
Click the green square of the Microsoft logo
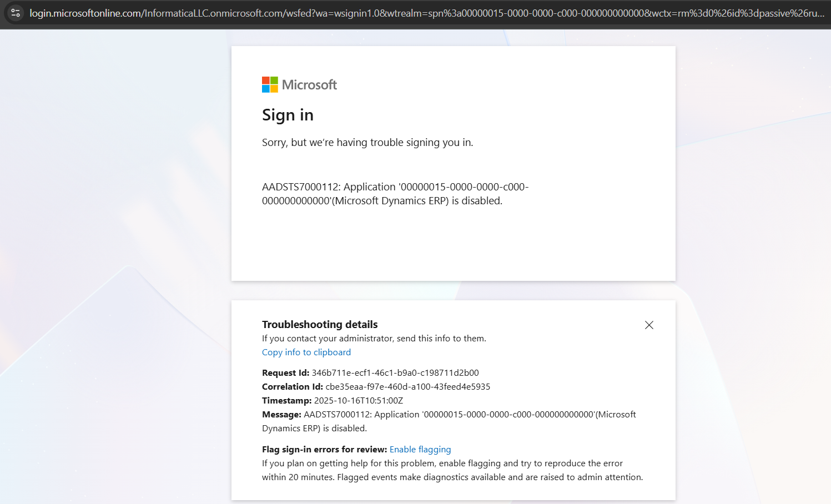[x=273, y=80]
